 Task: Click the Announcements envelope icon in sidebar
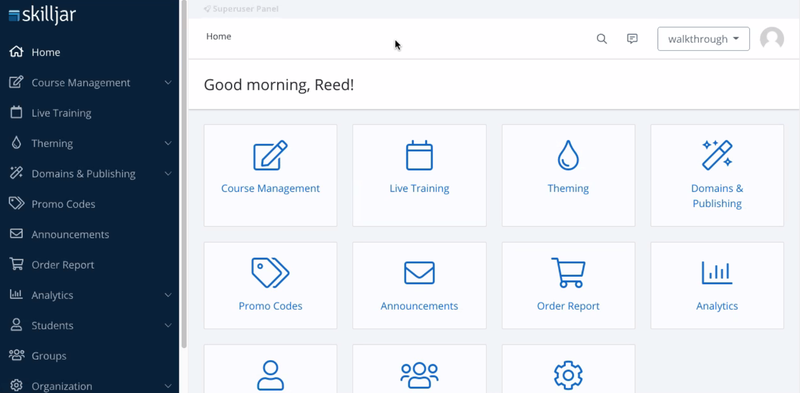tap(16, 234)
